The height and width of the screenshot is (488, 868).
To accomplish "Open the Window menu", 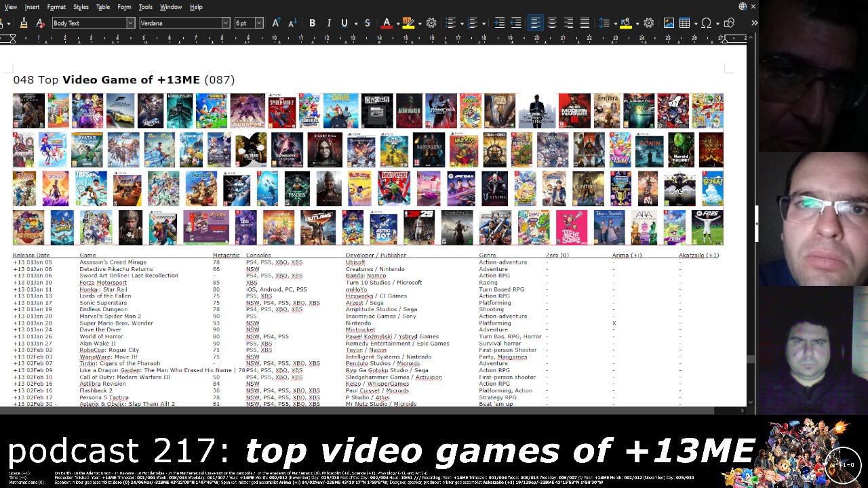I will [x=171, y=7].
